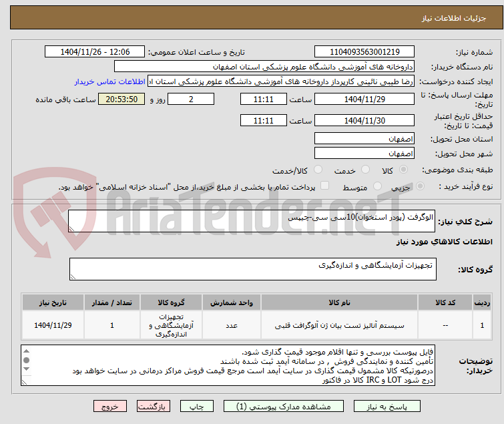This screenshot has width=504, height=424.
Task: Toggle the اسناد خزانه اسلامی payment checkbox
Action: pyautogui.click(x=325, y=186)
